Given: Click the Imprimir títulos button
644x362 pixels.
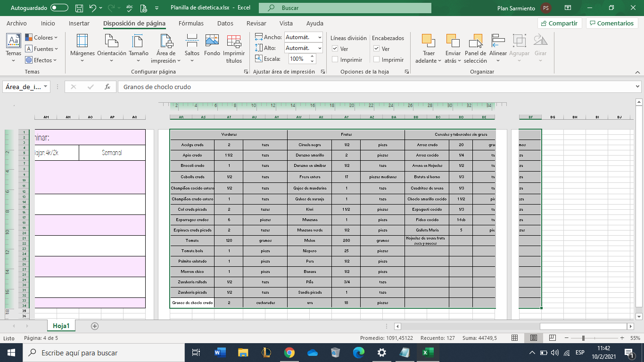Looking at the screenshot, I should point(234,48).
